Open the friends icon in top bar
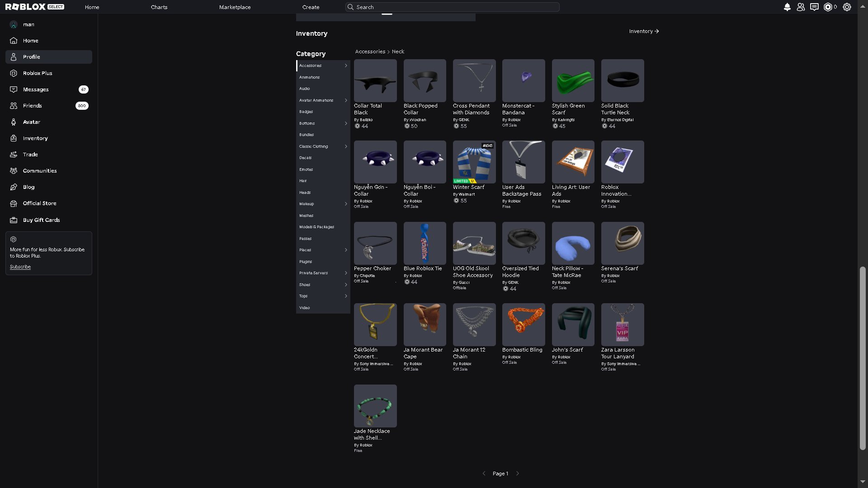 [x=801, y=7]
